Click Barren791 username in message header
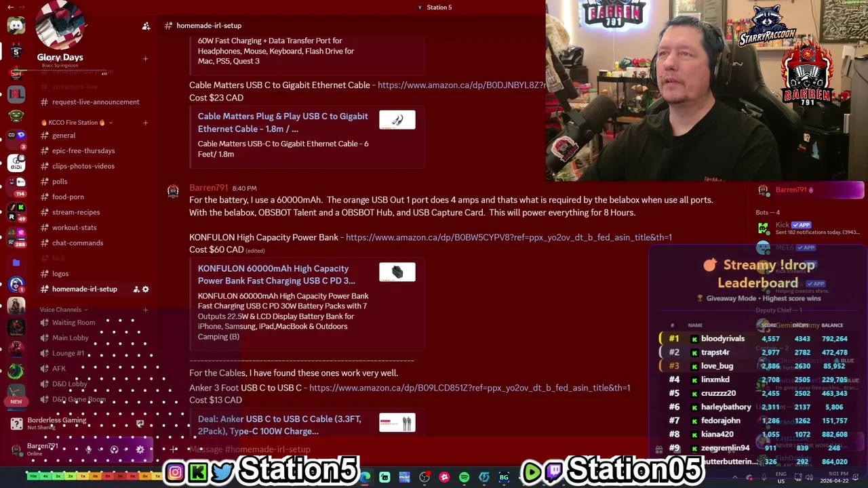 click(x=209, y=188)
